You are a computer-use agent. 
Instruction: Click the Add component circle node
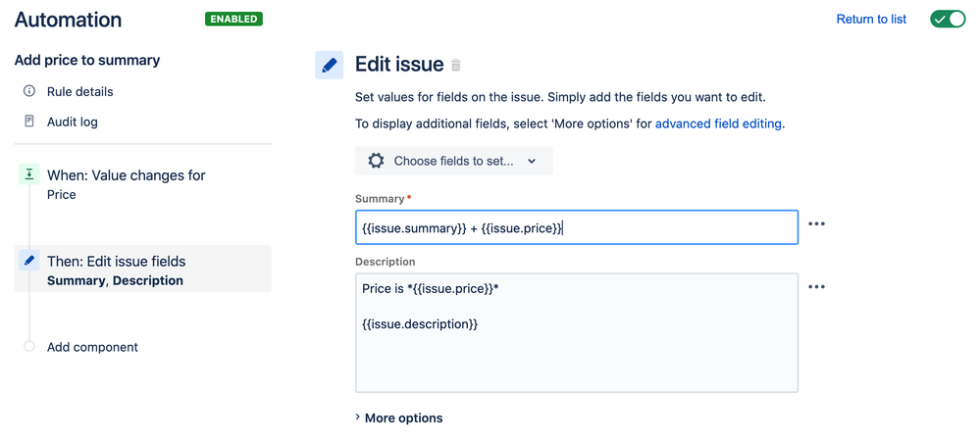click(x=29, y=347)
